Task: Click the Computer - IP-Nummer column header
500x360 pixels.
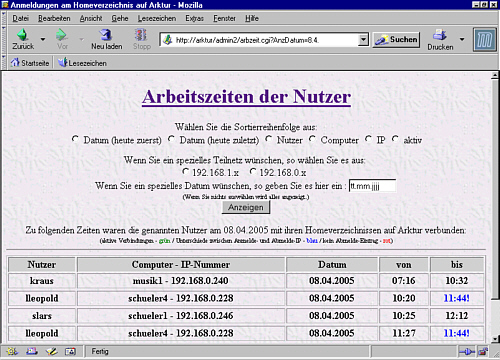Action: pyautogui.click(x=181, y=265)
